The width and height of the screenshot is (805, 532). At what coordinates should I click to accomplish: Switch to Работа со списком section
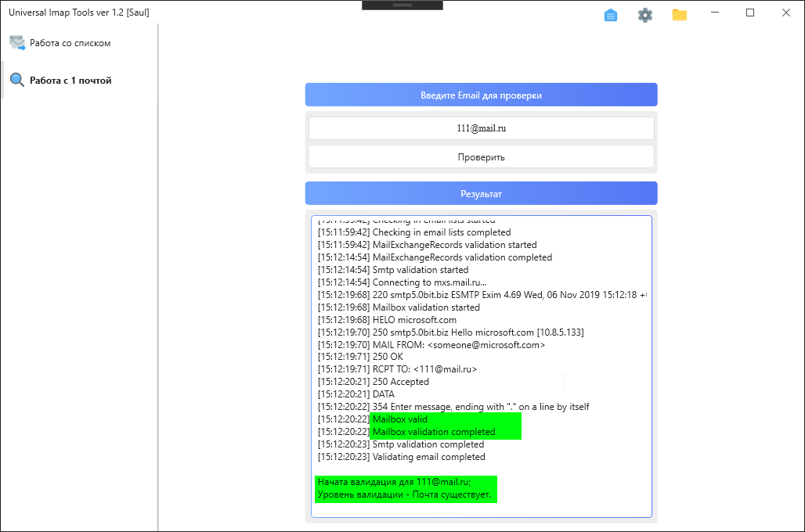click(70, 43)
